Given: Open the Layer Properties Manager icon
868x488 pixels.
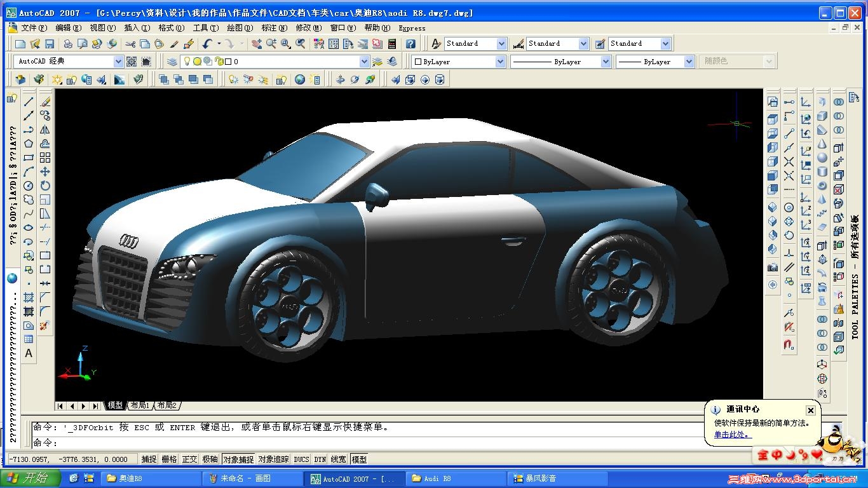Looking at the screenshot, I should click(172, 62).
